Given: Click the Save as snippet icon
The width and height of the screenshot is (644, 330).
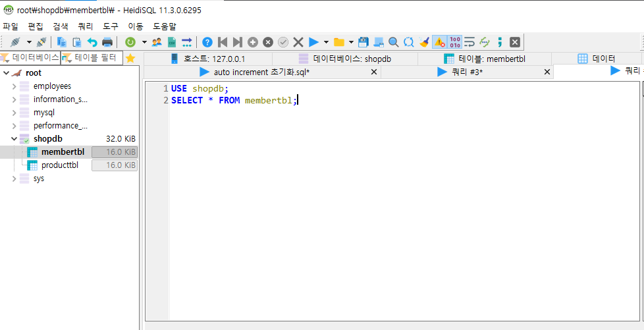Looking at the screenshot, I should (x=379, y=42).
